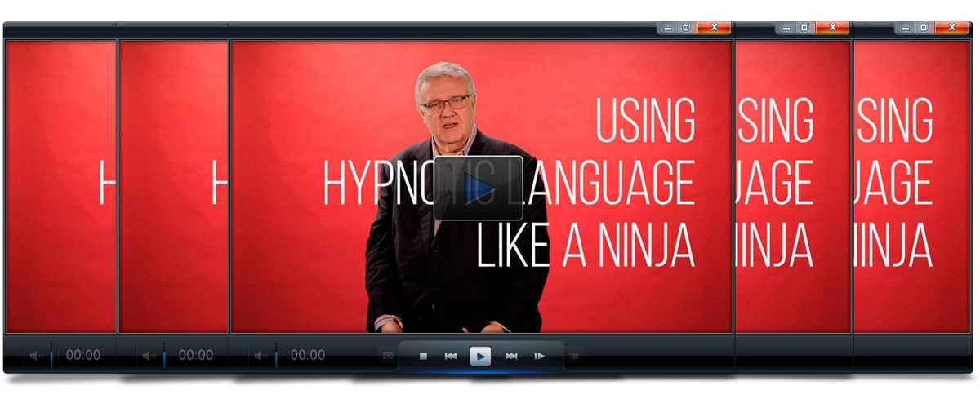Screen dimensions: 980x408
Task: Restore down the center video player window
Action: [686, 28]
